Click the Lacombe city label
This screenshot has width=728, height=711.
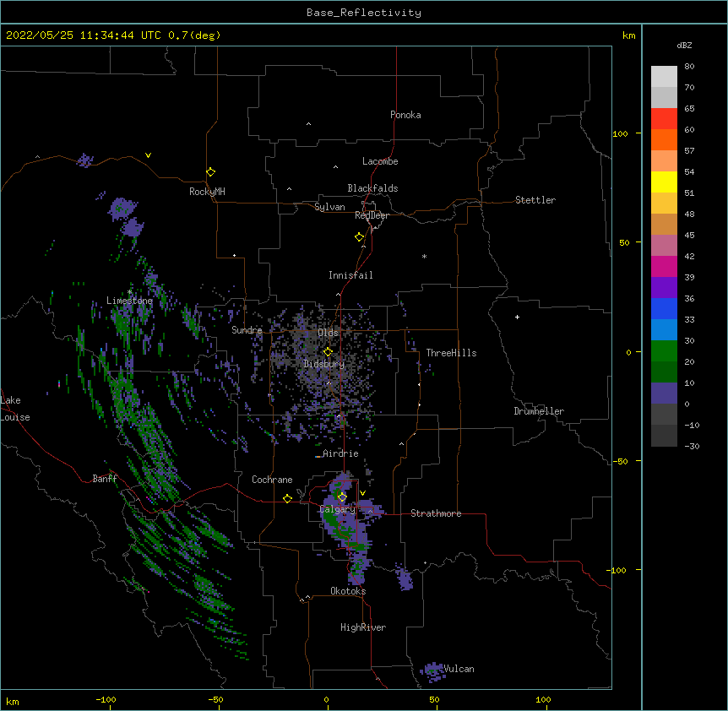pyautogui.click(x=380, y=161)
